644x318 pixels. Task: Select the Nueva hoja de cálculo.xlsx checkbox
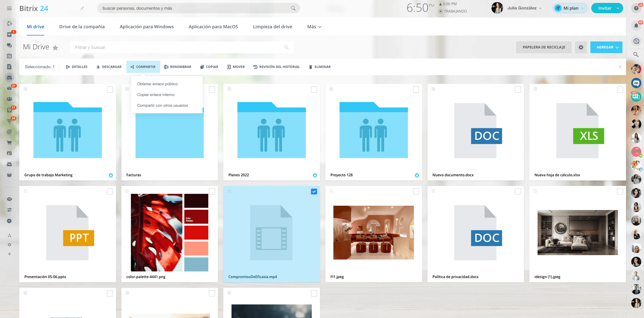(x=620, y=89)
